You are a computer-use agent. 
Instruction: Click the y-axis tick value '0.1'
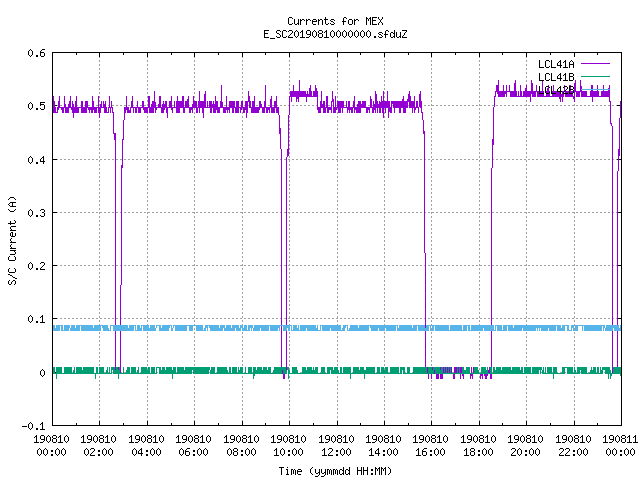click(x=36, y=319)
